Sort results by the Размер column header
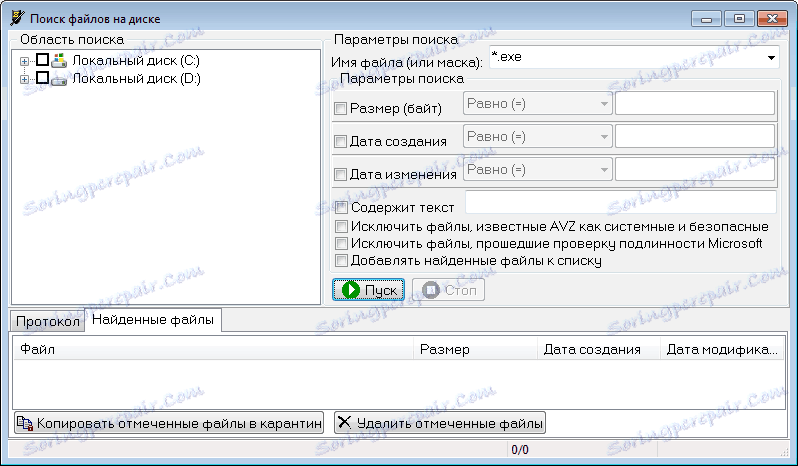The width and height of the screenshot is (798, 466). point(475,350)
